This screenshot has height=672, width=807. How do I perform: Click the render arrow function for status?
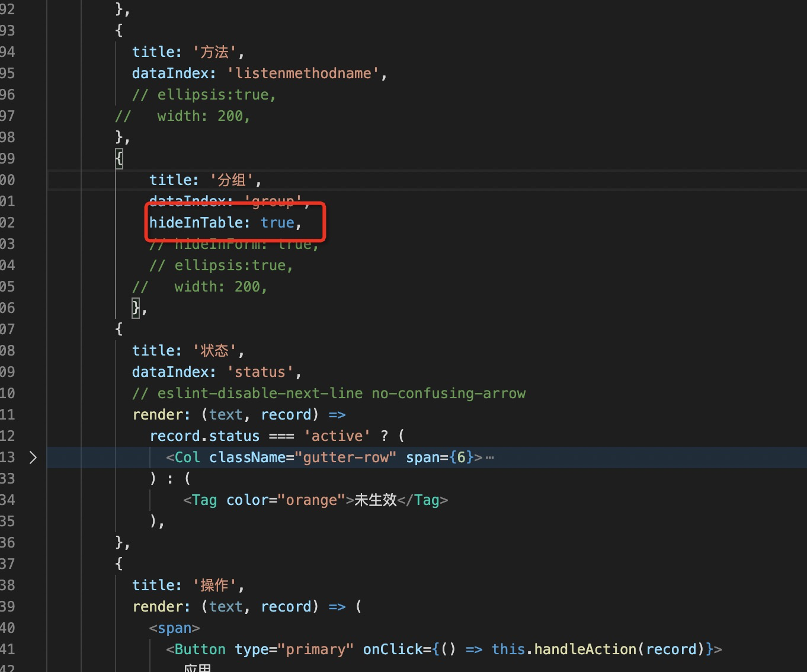237,414
